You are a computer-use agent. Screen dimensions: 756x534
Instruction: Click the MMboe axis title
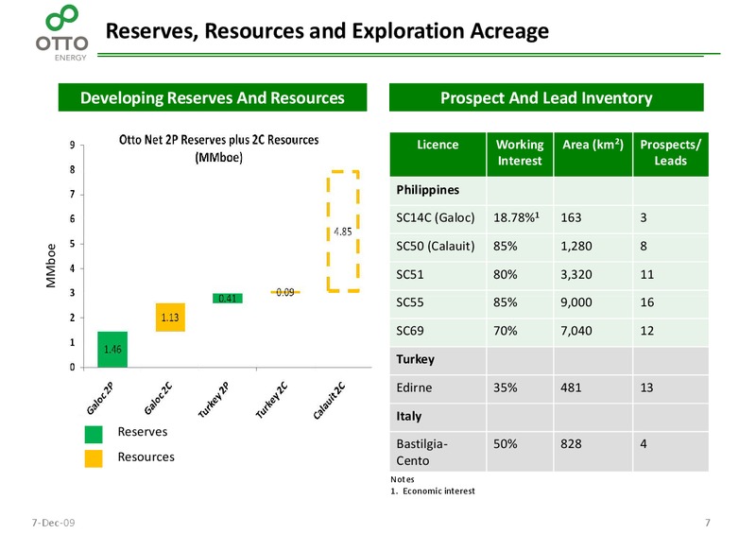51,266
